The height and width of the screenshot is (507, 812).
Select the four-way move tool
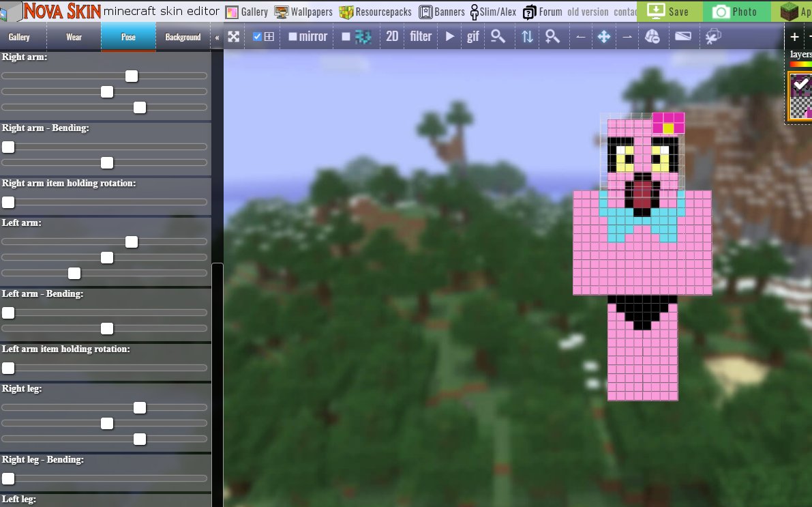[x=604, y=36]
